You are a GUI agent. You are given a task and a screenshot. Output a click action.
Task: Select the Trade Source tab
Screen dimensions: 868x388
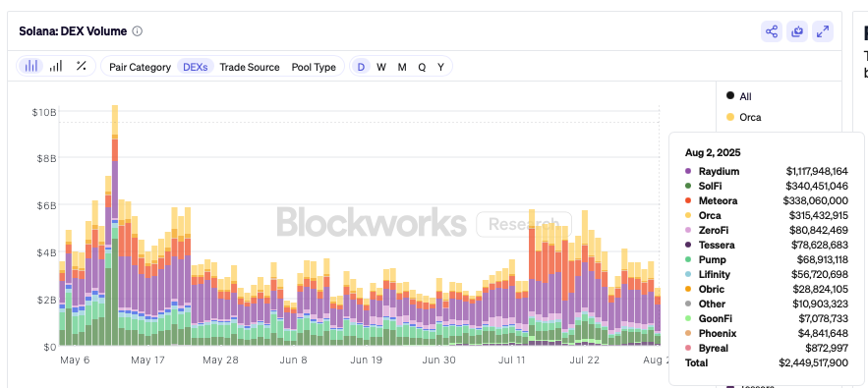tap(250, 67)
